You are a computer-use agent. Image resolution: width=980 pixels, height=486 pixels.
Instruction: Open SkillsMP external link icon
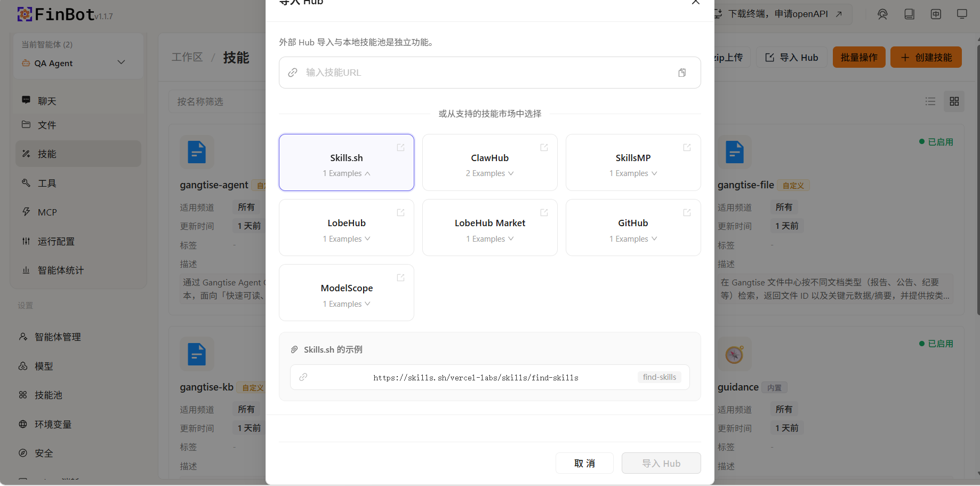(x=687, y=147)
